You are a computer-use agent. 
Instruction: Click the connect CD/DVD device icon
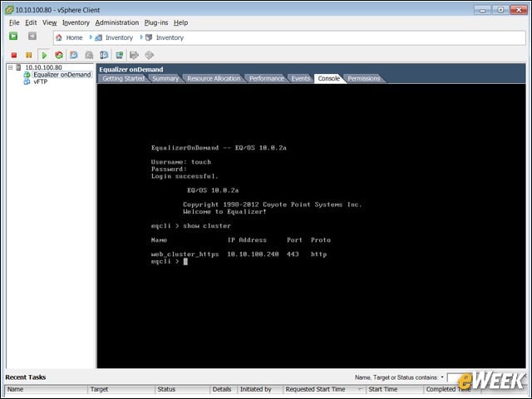(x=150, y=55)
